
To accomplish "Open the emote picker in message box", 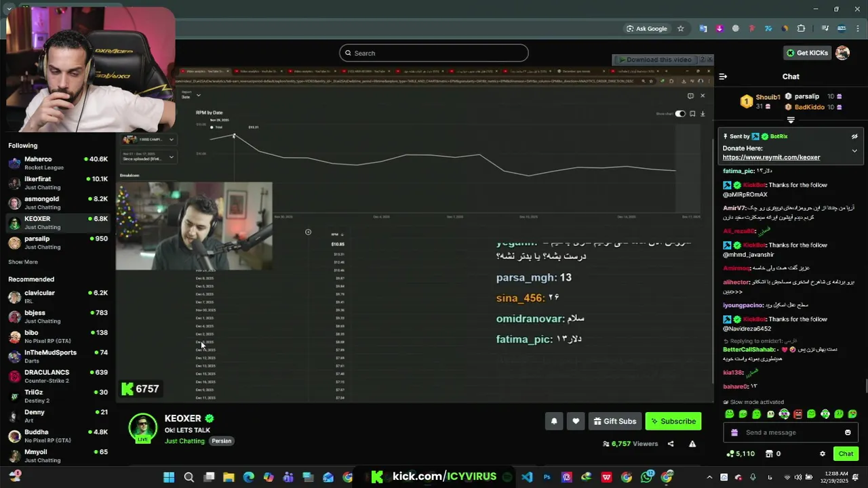I will 848,432.
